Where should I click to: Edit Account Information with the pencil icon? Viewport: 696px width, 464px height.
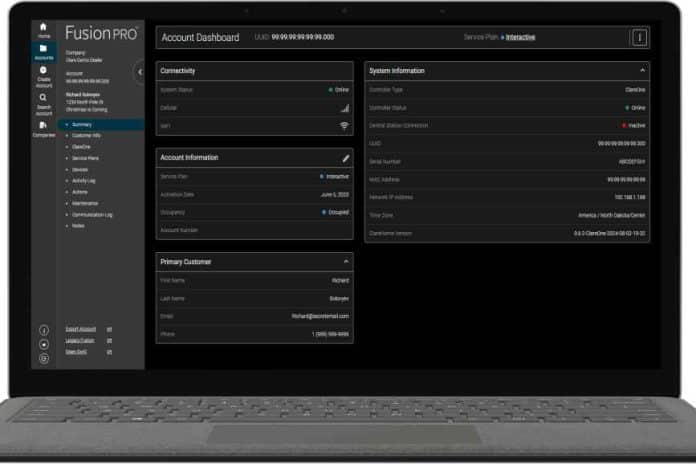coord(345,158)
